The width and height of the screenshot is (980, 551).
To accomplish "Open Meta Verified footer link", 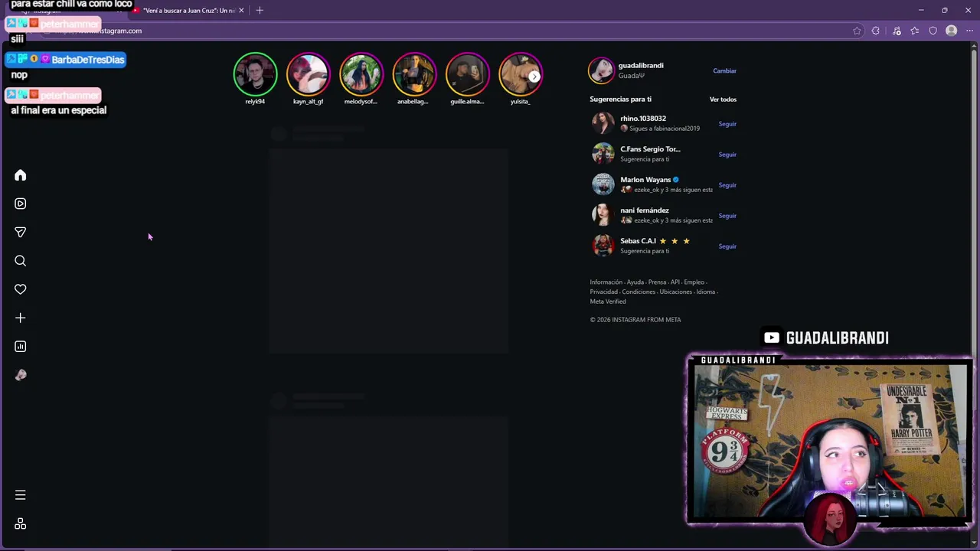I will pos(608,302).
